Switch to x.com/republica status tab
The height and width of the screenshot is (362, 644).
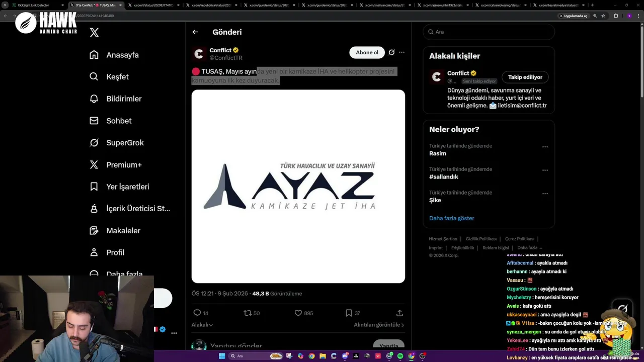coord(211,5)
